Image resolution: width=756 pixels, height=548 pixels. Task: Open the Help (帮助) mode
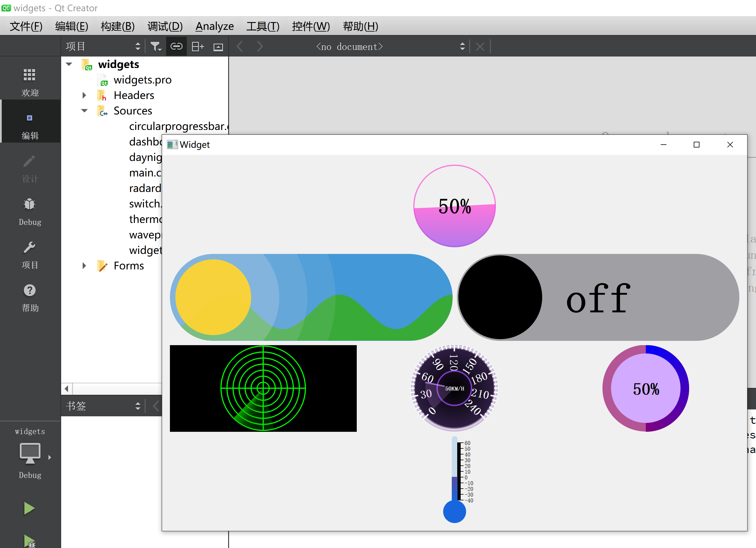pyautogui.click(x=30, y=298)
